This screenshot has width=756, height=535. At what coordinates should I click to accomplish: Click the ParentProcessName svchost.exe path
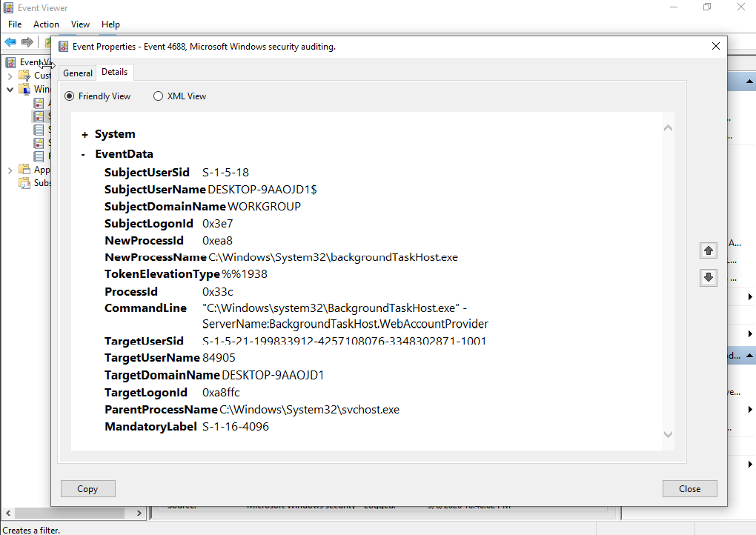point(310,410)
